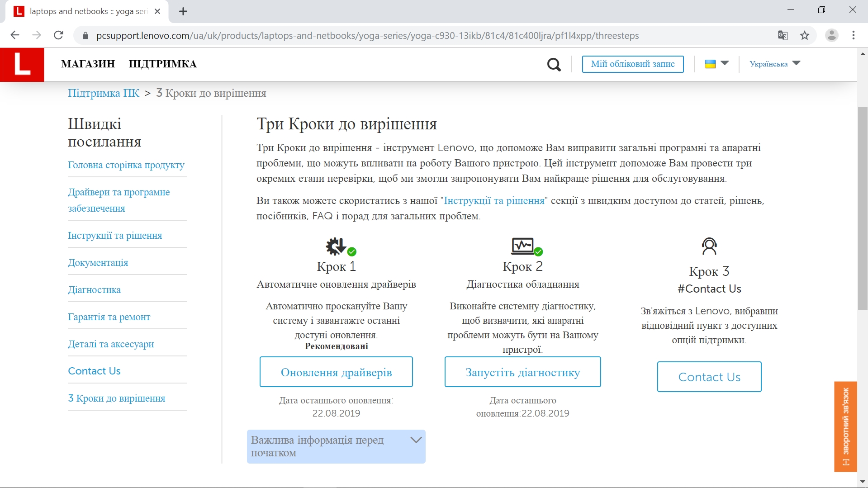Image resolution: width=868 pixels, height=488 pixels.
Task: Click the Швидкі посилання sidebar heading
Action: [104, 133]
